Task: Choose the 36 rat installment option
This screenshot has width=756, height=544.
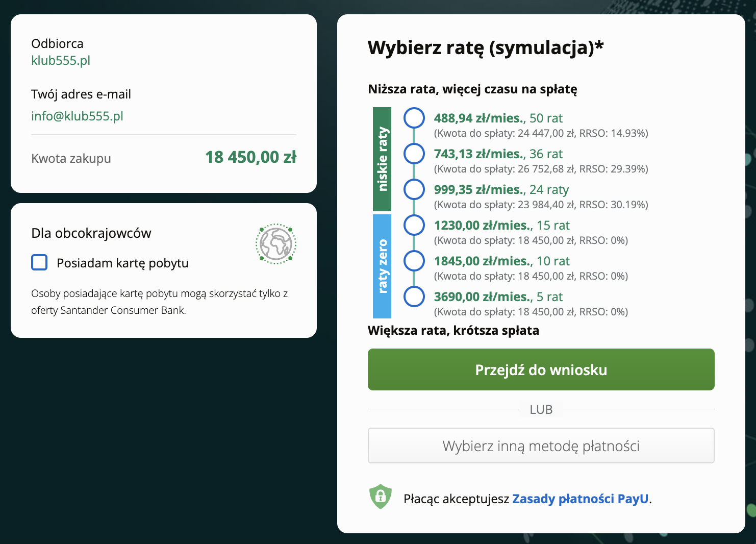Action: pos(414,154)
